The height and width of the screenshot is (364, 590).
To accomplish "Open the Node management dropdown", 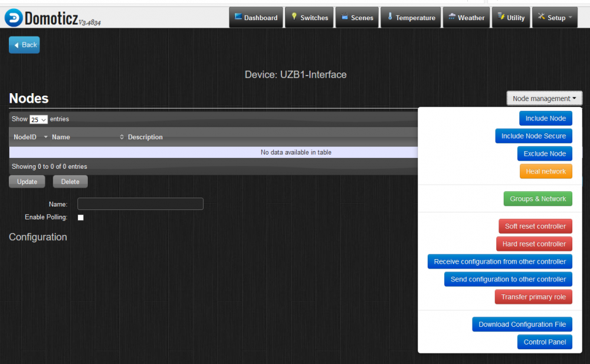I will 544,98.
